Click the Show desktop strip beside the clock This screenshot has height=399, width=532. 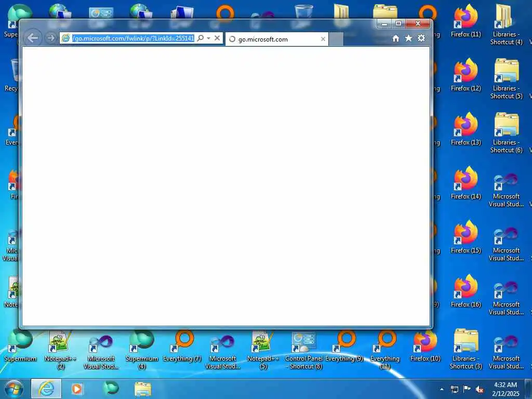(528, 389)
